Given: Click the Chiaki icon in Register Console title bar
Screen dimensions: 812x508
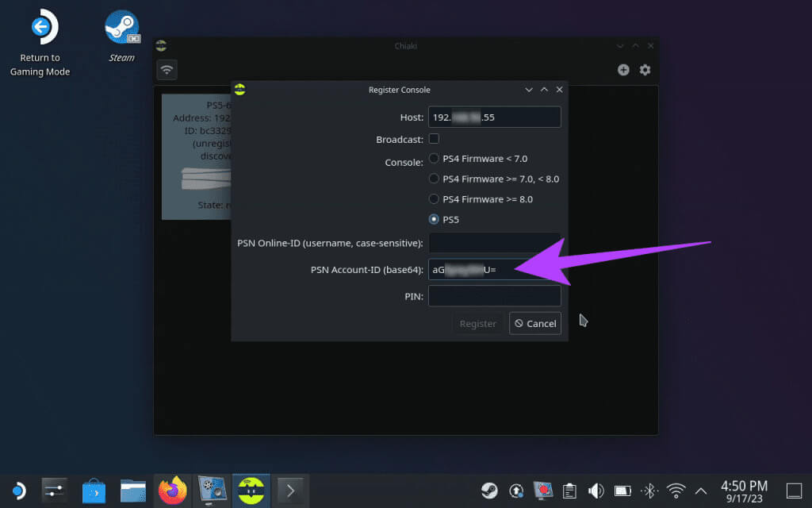Looking at the screenshot, I should click(x=239, y=90).
